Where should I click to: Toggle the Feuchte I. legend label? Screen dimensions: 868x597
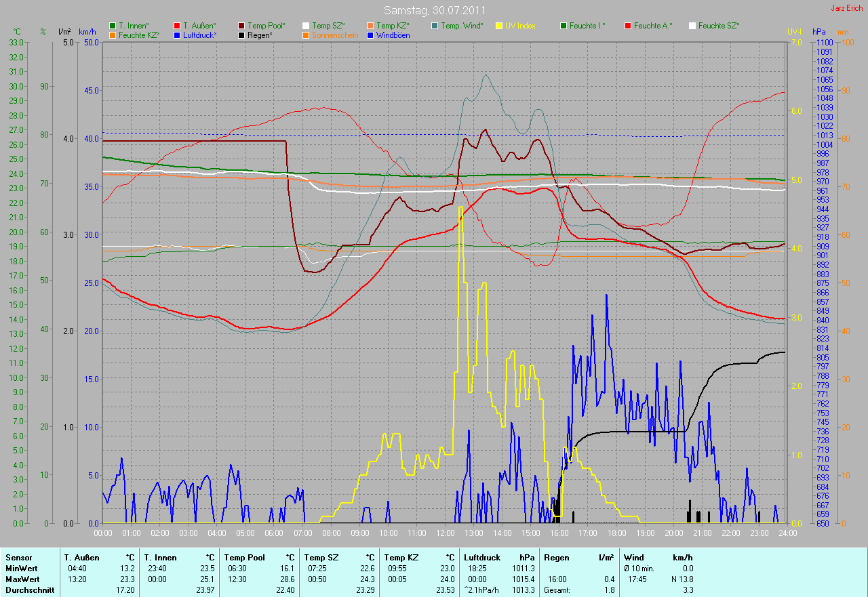(587, 26)
